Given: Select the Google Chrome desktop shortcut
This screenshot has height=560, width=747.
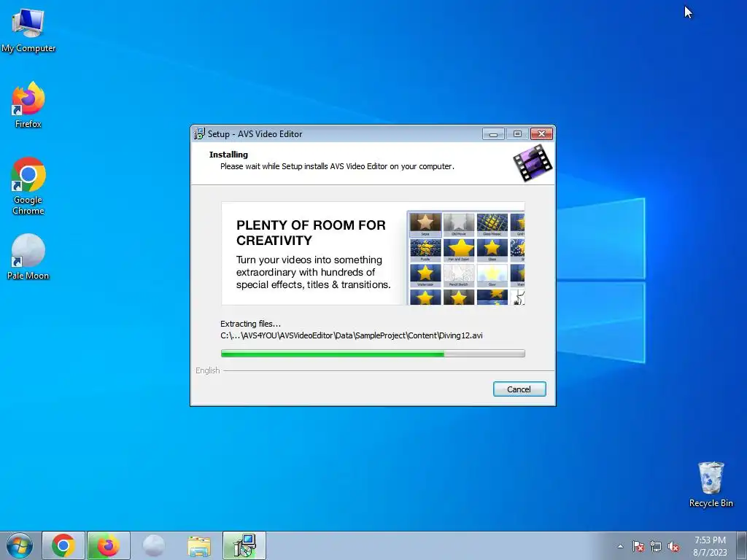Looking at the screenshot, I should click(28, 186).
